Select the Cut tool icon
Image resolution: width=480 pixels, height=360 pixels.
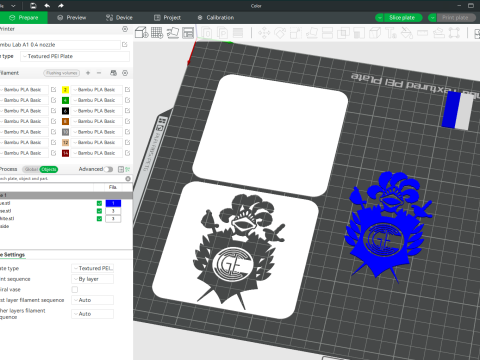pos(327,33)
